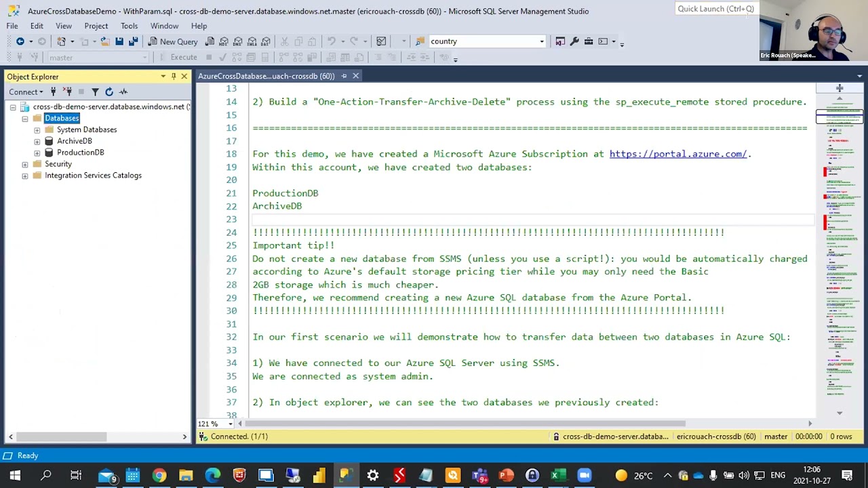868x488 pixels.
Task: Click the Filter funnel icon
Action: [95, 91]
